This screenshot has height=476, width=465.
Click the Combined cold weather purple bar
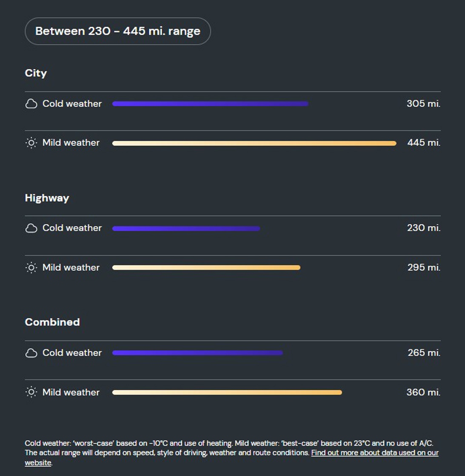pyautogui.click(x=197, y=353)
